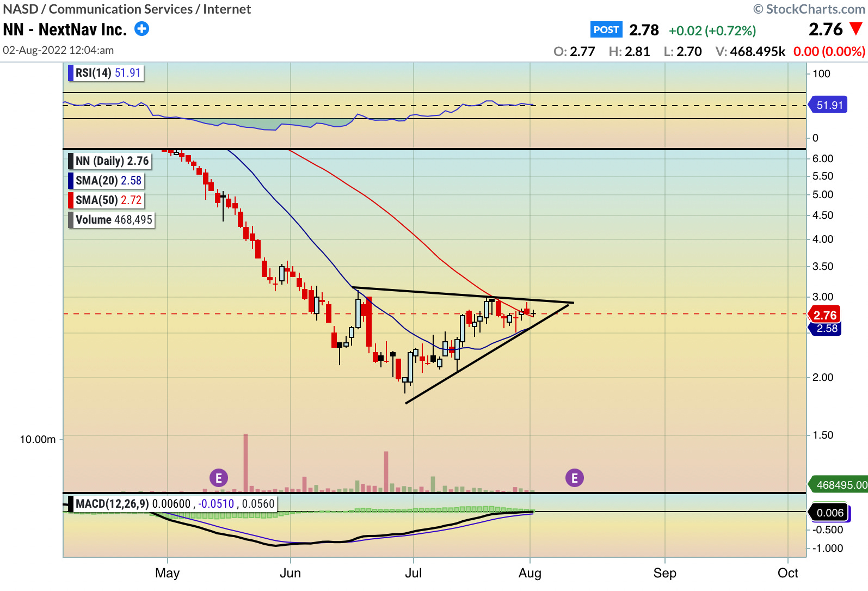This screenshot has width=868, height=591.
Task: Click the NN - NextNav Inc. title
Action: [65, 29]
